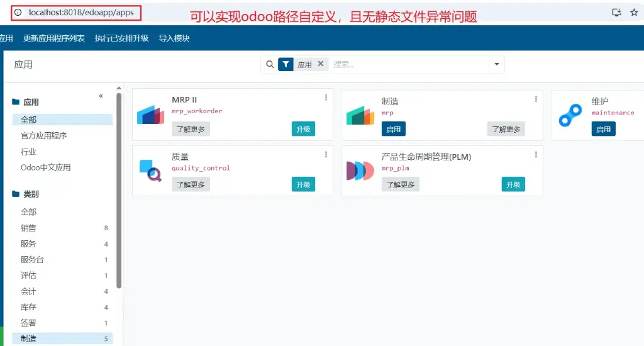Click the browser address bar URL

click(81, 13)
